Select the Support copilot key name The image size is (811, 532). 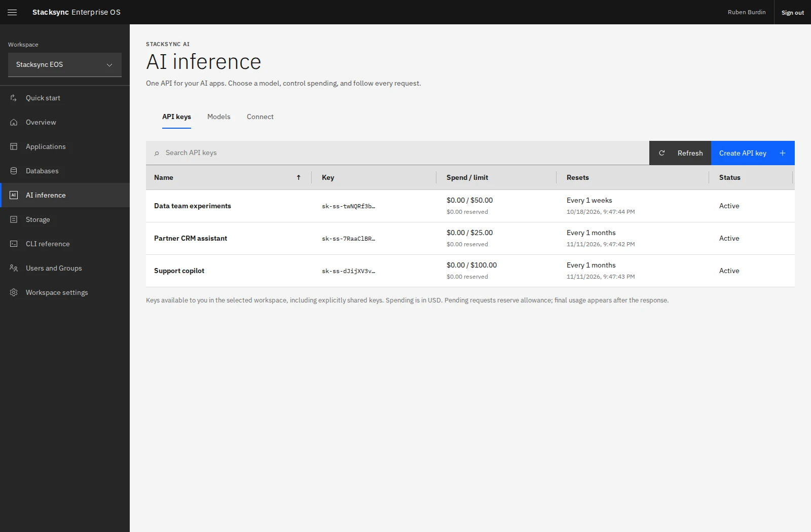pos(179,271)
